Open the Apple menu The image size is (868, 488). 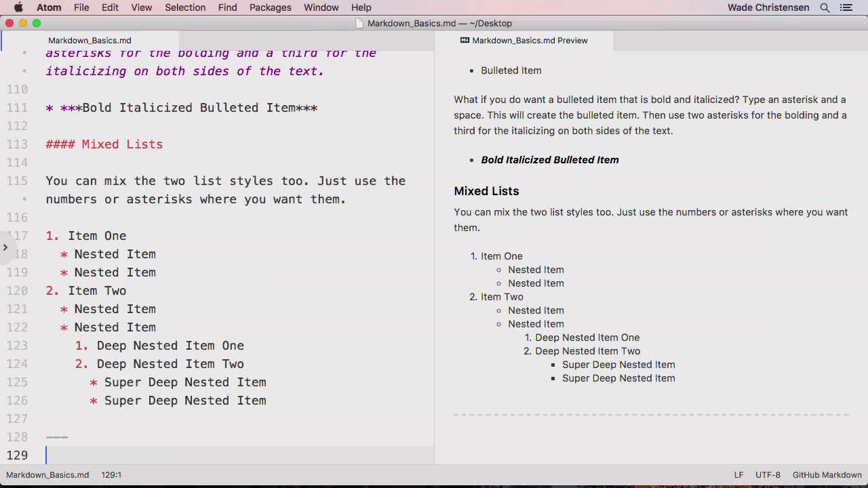[18, 7]
